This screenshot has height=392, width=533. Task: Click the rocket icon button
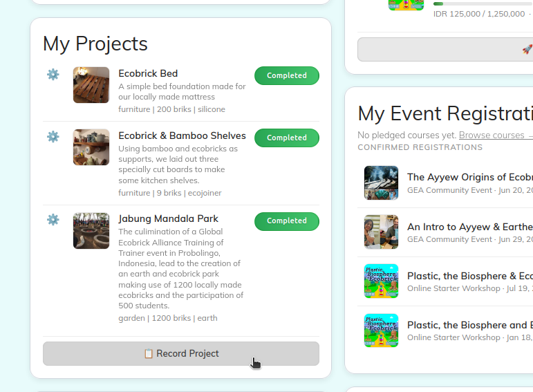[x=526, y=49]
